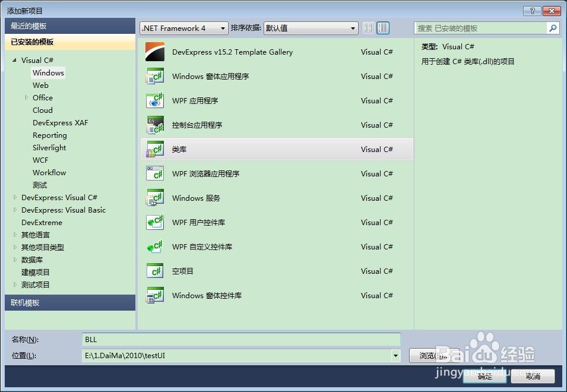Open the 排序依据 默认值 dropdown
The image size is (567, 392).
click(311, 28)
